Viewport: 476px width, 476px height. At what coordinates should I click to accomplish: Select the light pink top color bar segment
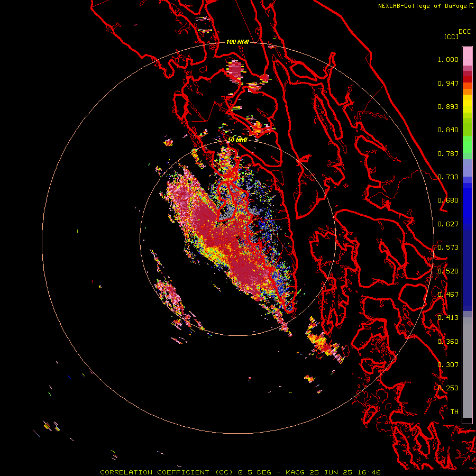pos(467,57)
